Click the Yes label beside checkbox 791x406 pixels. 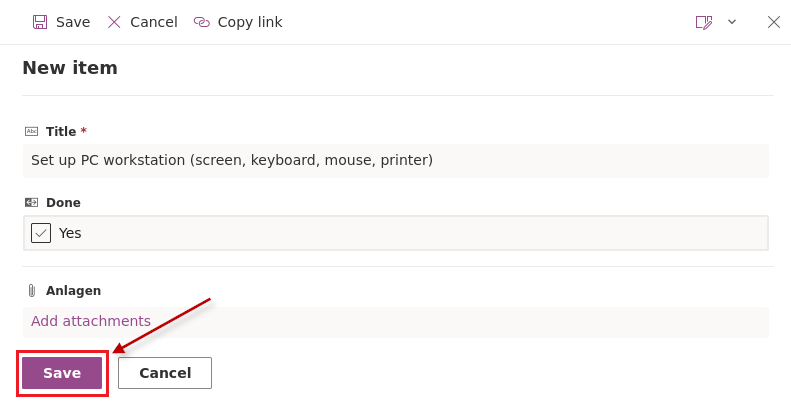70,233
